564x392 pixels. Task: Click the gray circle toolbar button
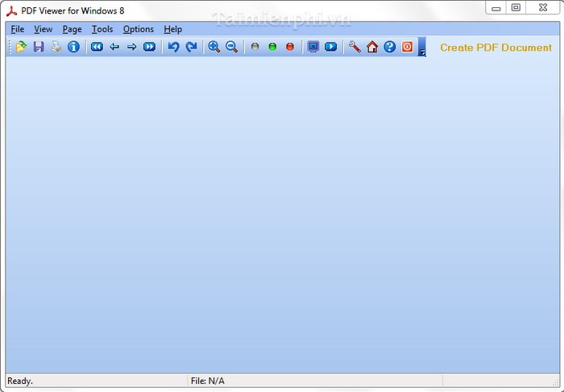(x=255, y=47)
